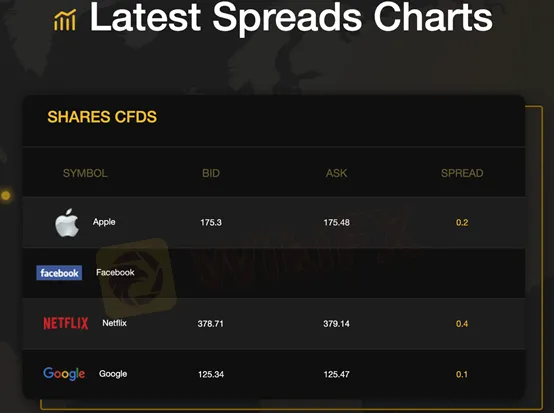Image resolution: width=554 pixels, height=413 pixels.
Task: Click the SYMBOL column header
Action: (85, 173)
